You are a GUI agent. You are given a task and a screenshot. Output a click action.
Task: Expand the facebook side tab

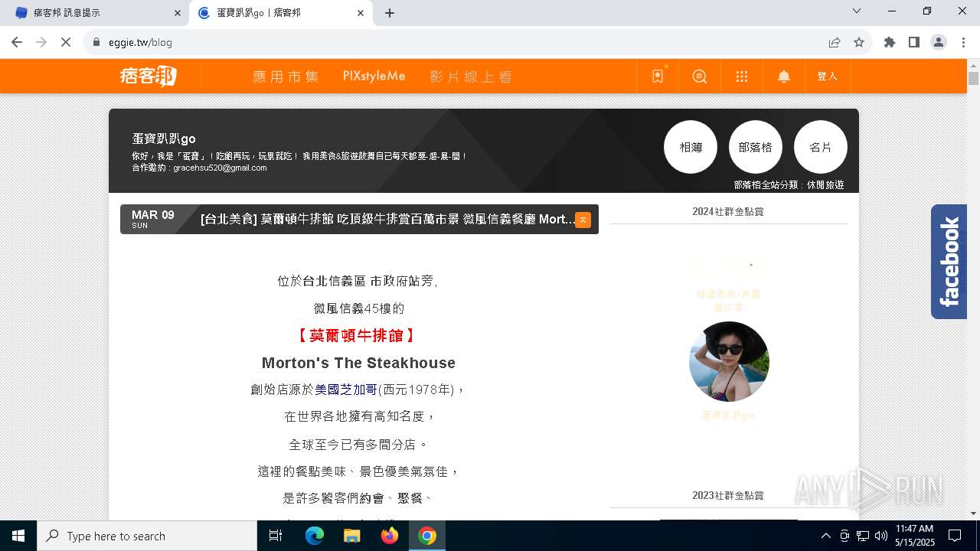click(x=949, y=262)
